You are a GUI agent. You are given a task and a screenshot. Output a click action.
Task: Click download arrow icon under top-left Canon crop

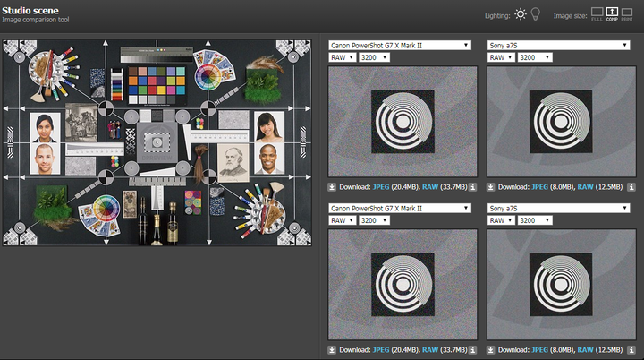[332, 187]
